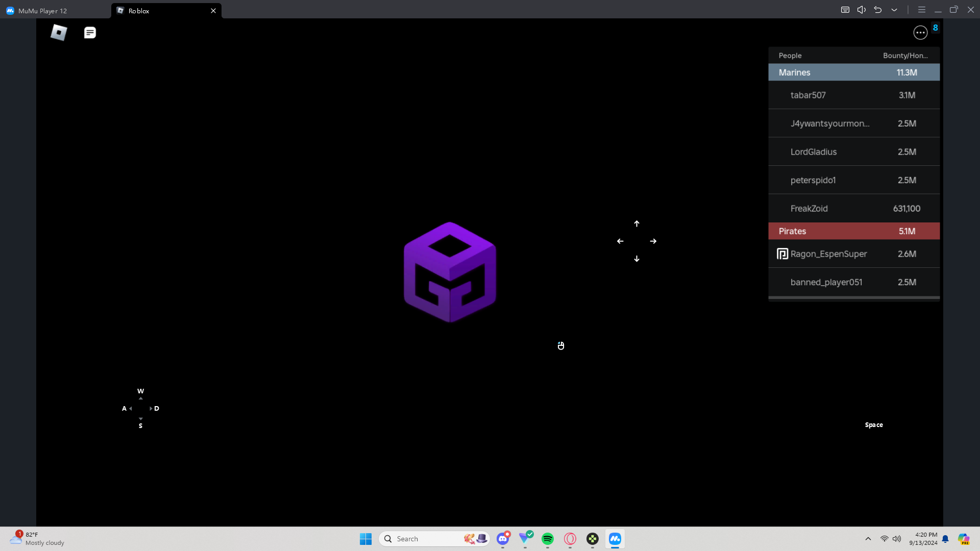Open Spotify from the taskbar
Image resolution: width=980 pixels, height=551 pixels.
(x=548, y=539)
